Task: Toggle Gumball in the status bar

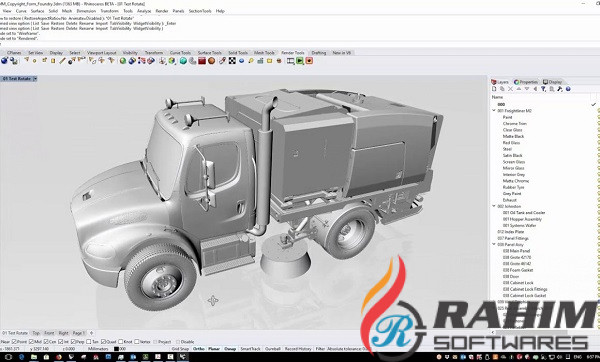Action: (273, 349)
